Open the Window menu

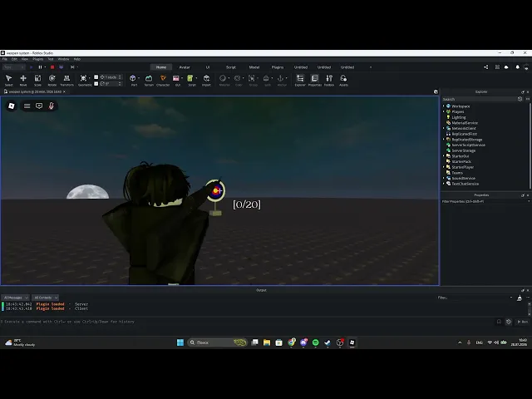[x=63, y=59]
